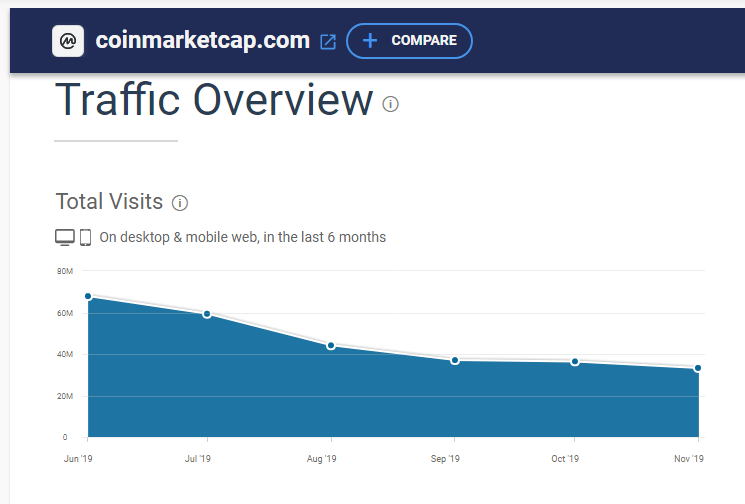Click the 40M axis label

(65, 354)
